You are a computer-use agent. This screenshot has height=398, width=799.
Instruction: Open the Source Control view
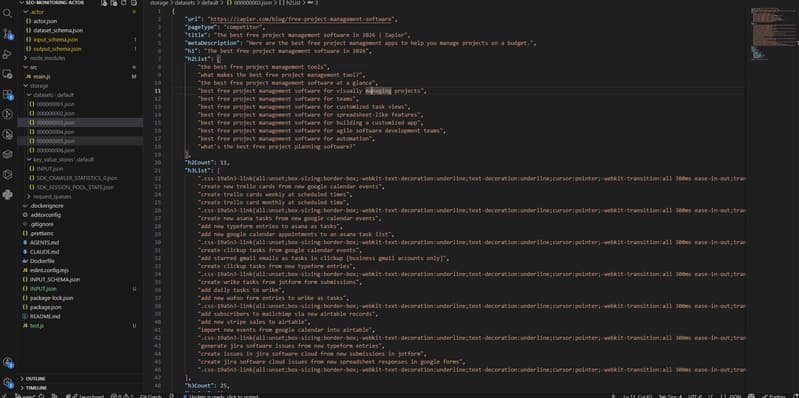click(8, 34)
